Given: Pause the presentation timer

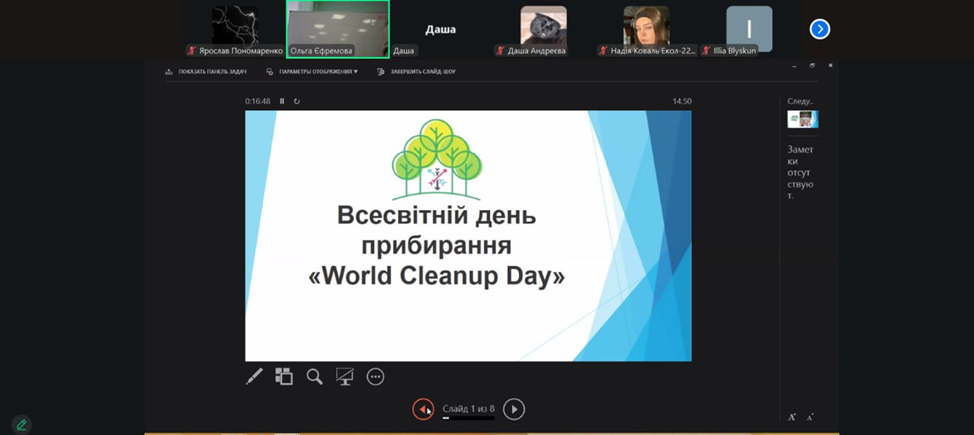Looking at the screenshot, I should 282,101.
